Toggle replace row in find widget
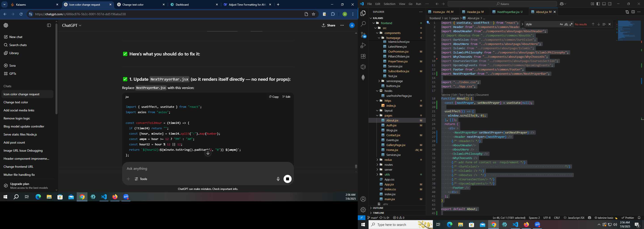This screenshot has width=644, height=229. point(522,24)
